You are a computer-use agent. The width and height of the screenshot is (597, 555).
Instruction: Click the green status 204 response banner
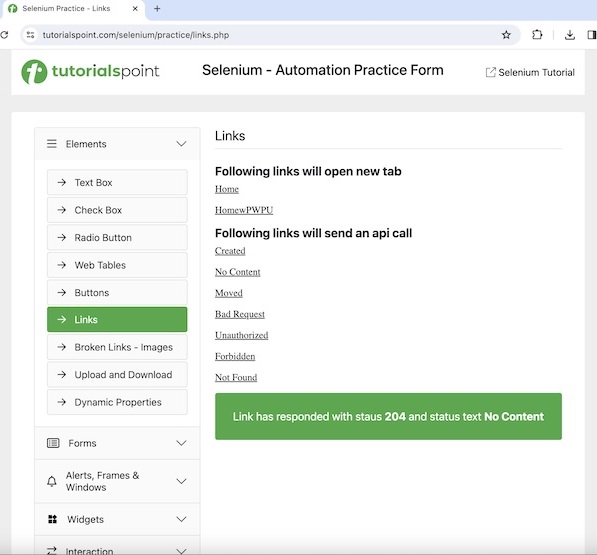coord(388,416)
